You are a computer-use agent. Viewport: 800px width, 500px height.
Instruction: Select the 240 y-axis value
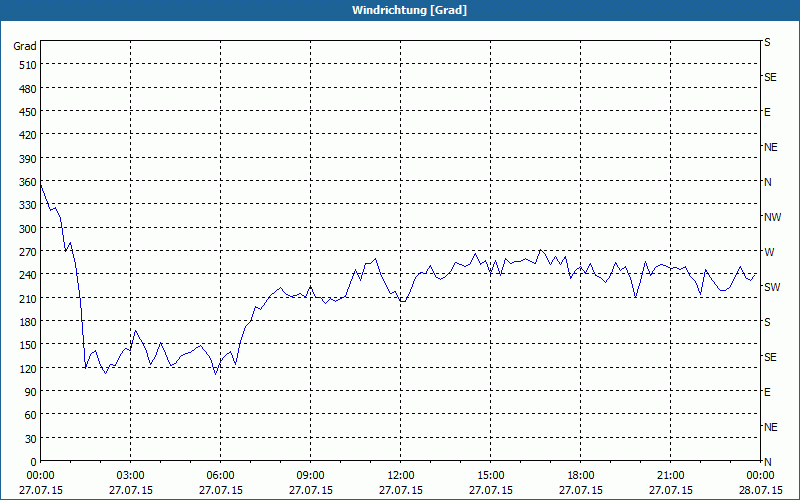[28, 275]
